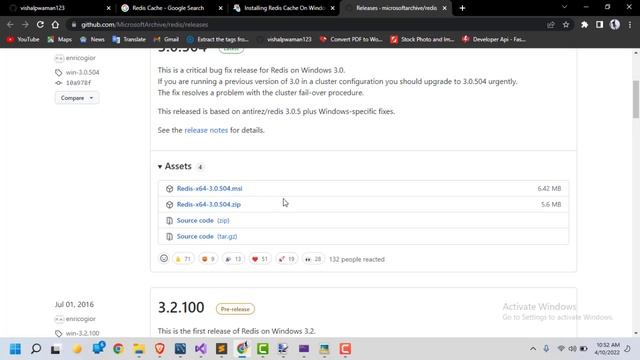640x360 pixels.
Task: Open Sublime Text from the taskbar
Action: [222, 349]
